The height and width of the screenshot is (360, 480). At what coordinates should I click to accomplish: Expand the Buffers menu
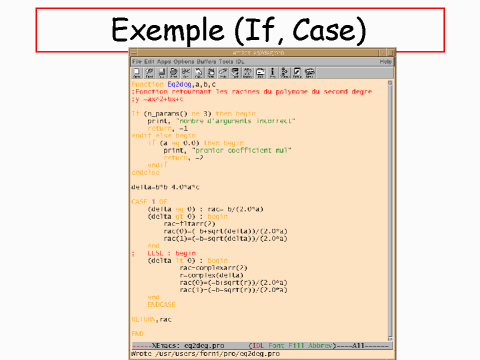point(206,62)
